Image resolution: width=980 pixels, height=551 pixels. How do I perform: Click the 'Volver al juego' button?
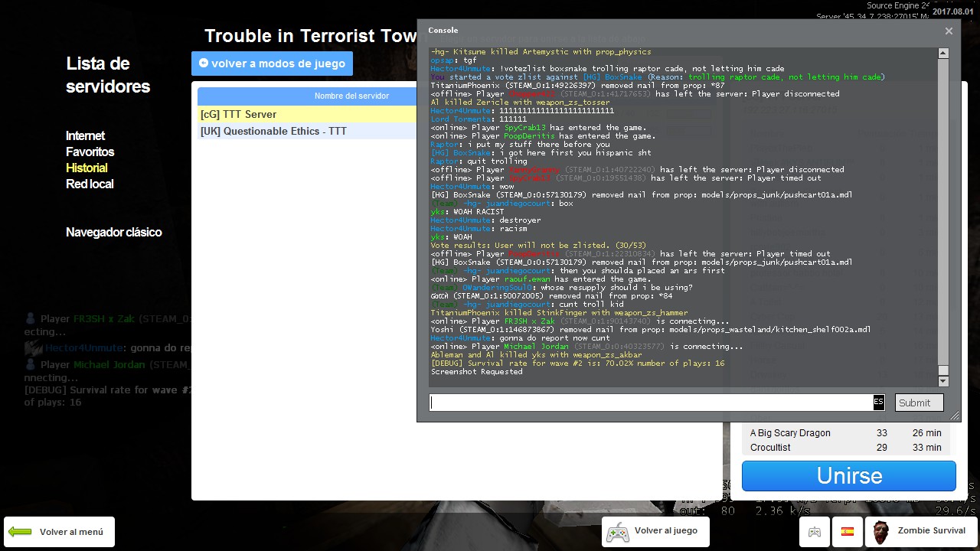coord(655,532)
